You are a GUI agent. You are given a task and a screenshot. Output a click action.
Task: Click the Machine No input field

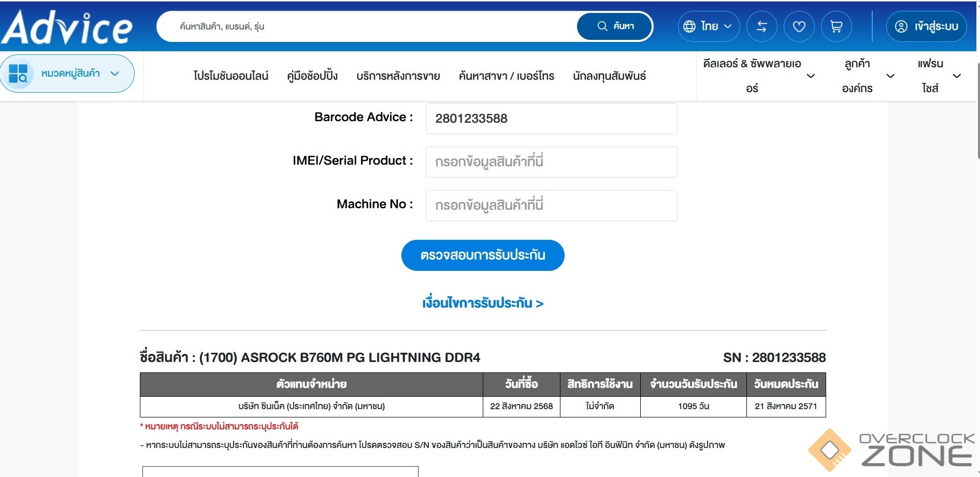point(551,206)
